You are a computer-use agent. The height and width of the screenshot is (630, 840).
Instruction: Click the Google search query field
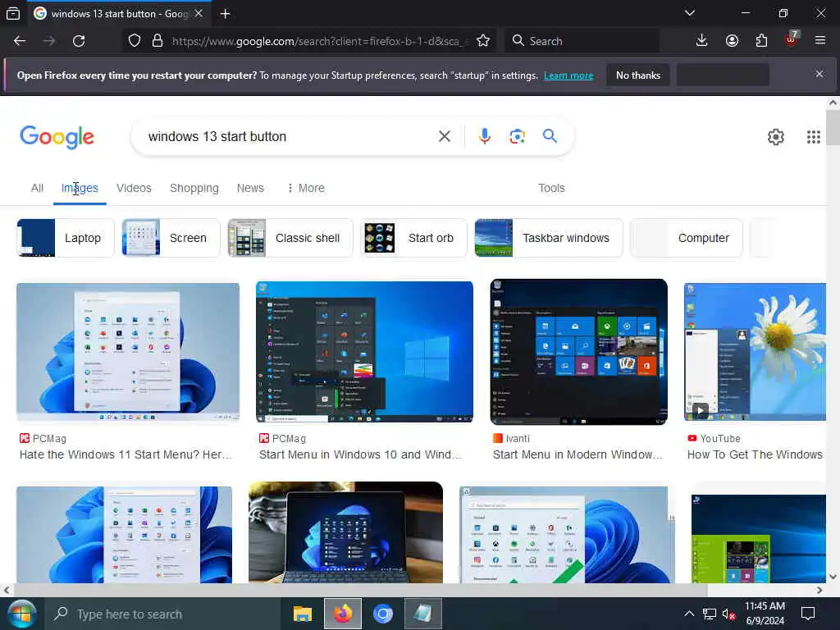coord(290,137)
